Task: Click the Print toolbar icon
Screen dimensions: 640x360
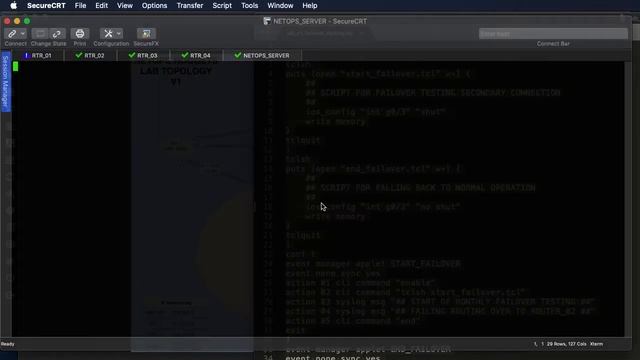Action: 80,34
